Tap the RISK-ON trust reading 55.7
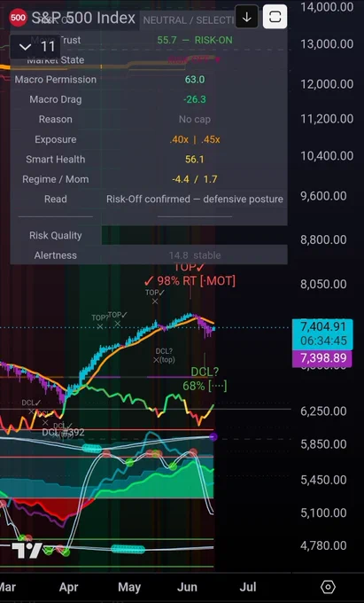The width and height of the screenshot is (364, 603). coord(195,40)
